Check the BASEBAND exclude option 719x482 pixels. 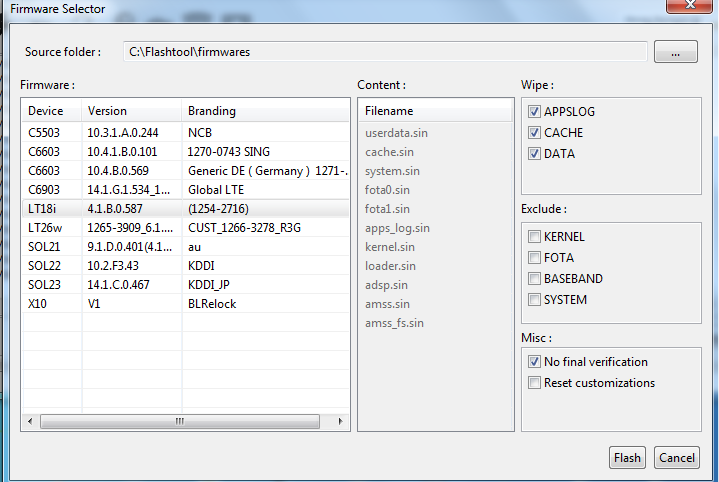(x=535, y=279)
